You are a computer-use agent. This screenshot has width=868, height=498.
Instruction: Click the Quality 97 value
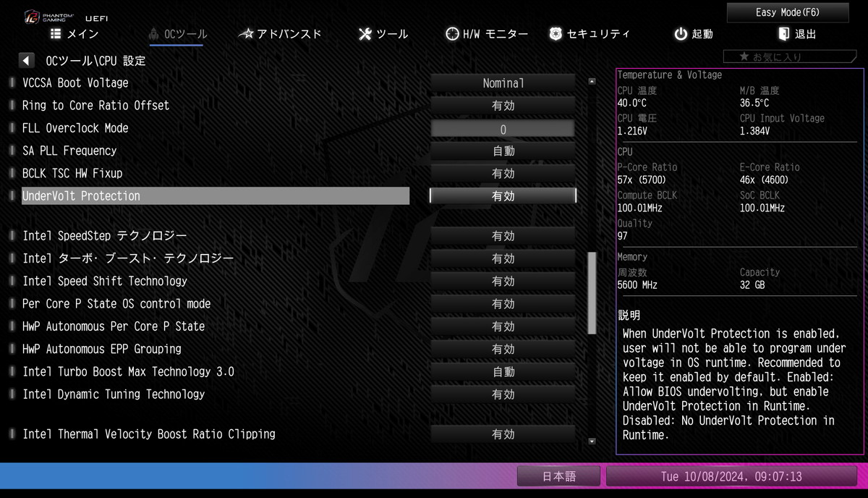pos(622,236)
